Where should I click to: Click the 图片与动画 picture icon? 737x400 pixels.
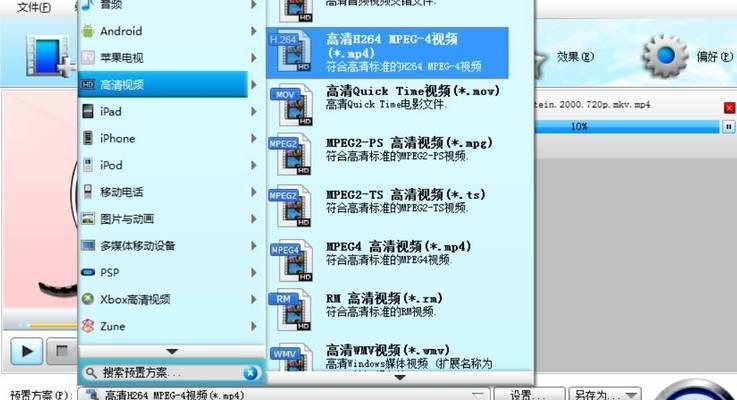pyautogui.click(x=87, y=219)
